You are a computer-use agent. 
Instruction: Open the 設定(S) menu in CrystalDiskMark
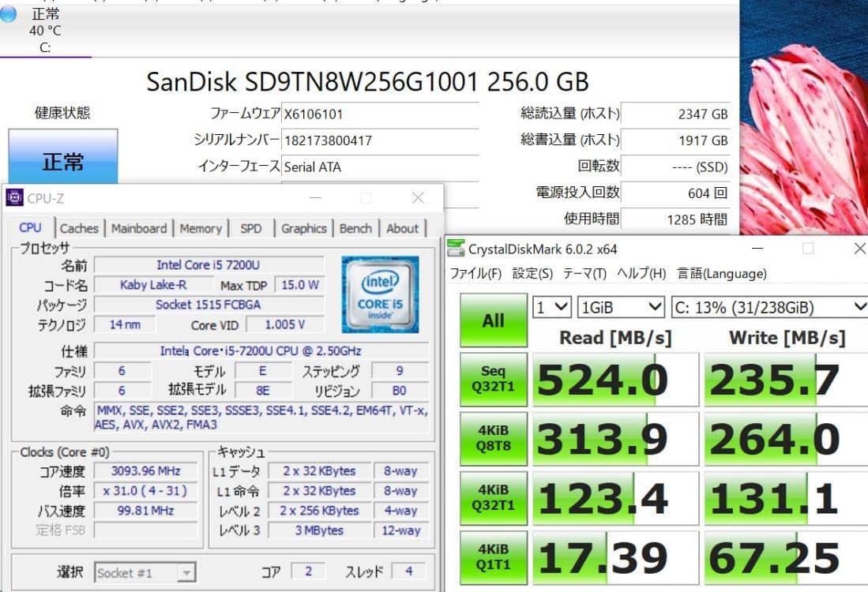pos(532,273)
